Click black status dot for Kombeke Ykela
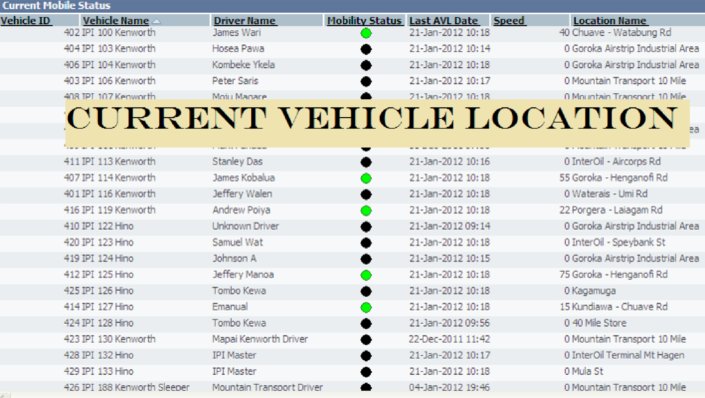Viewport: 705px width, 398px height. point(366,65)
